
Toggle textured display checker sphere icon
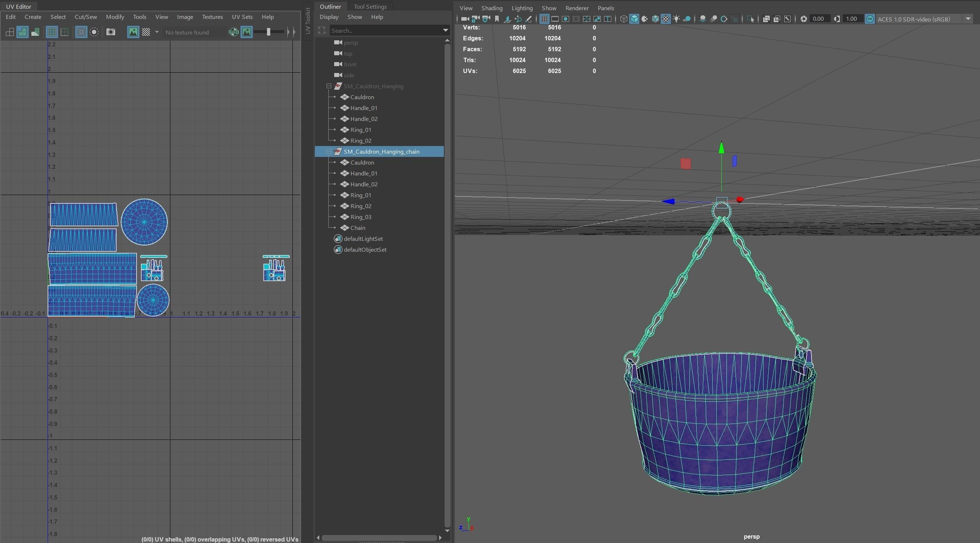pyautogui.click(x=666, y=19)
